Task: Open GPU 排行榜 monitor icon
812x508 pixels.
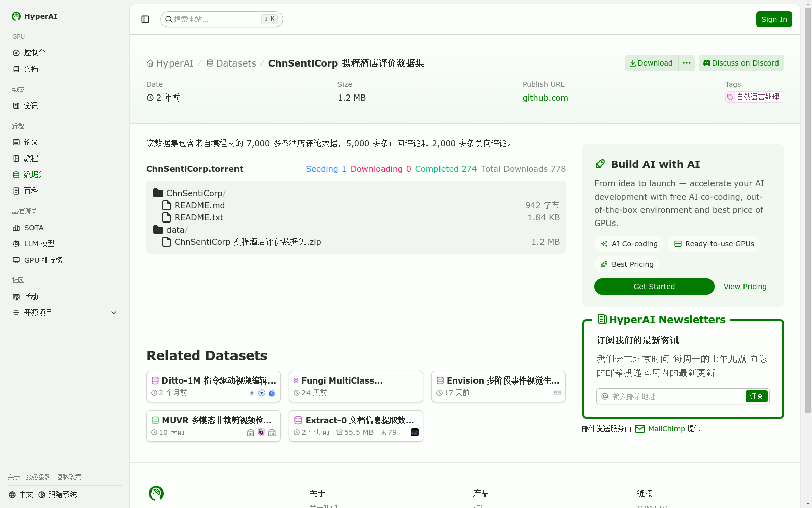Action: [x=16, y=260]
